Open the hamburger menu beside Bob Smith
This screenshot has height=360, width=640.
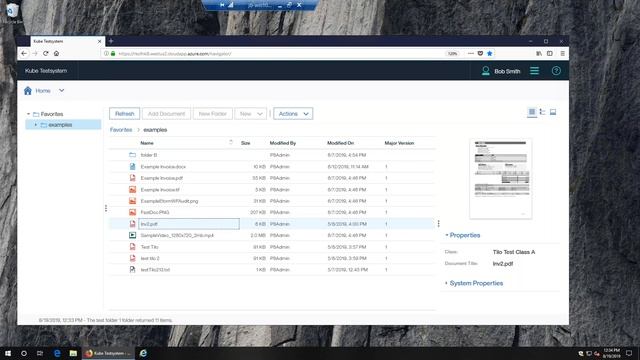534,71
